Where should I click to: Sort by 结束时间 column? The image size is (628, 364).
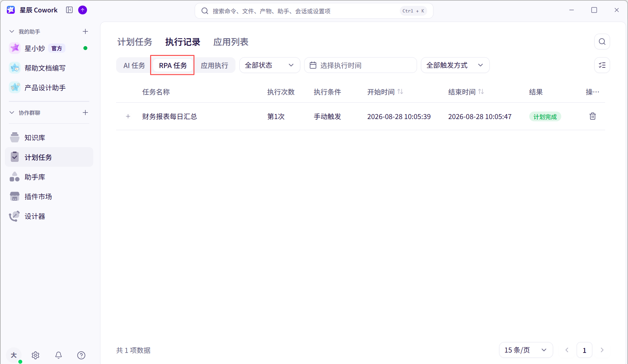(481, 92)
